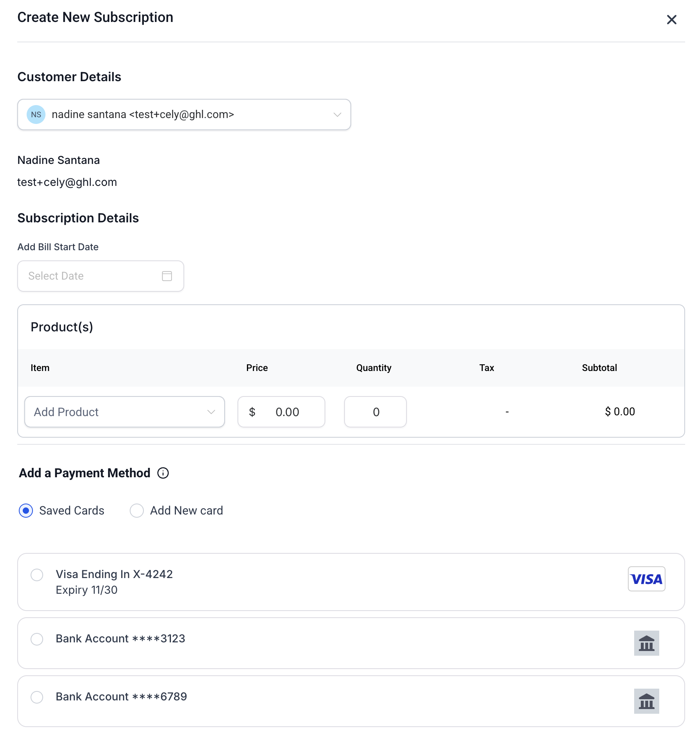Close the Create New Subscription dialog
The width and height of the screenshot is (700, 731).
[x=671, y=20]
